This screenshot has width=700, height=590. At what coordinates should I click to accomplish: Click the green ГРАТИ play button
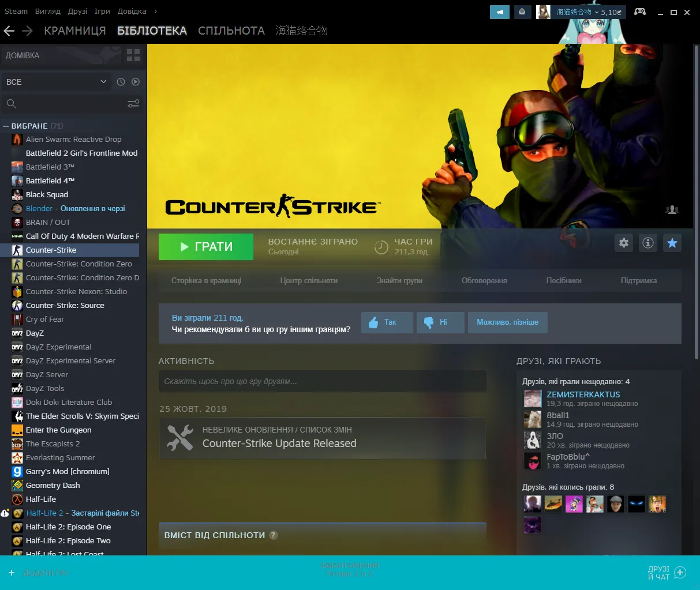[x=206, y=247]
